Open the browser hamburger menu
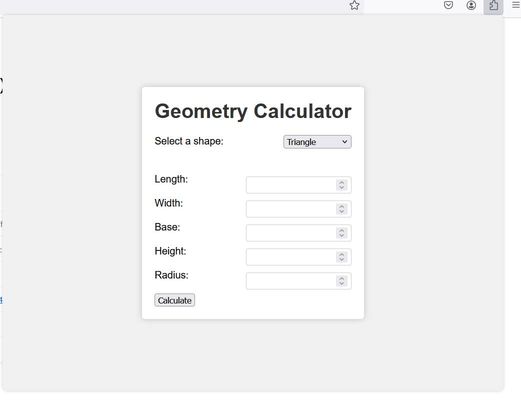The image size is (521, 400). pyautogui.click(x=516, y=5)
